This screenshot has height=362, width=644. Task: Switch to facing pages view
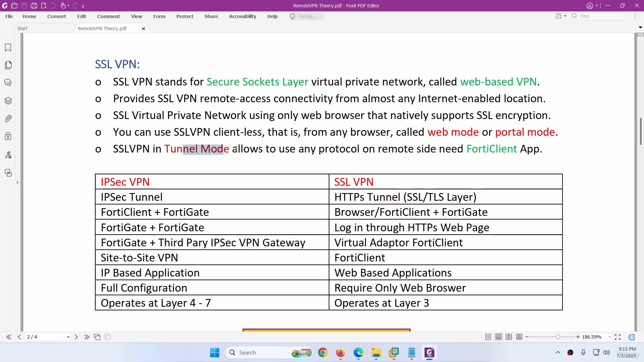tap(509, 337)
